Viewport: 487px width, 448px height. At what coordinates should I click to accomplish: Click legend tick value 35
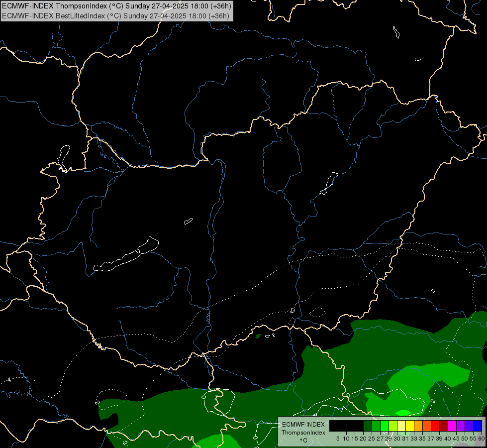tap(422, 439)
